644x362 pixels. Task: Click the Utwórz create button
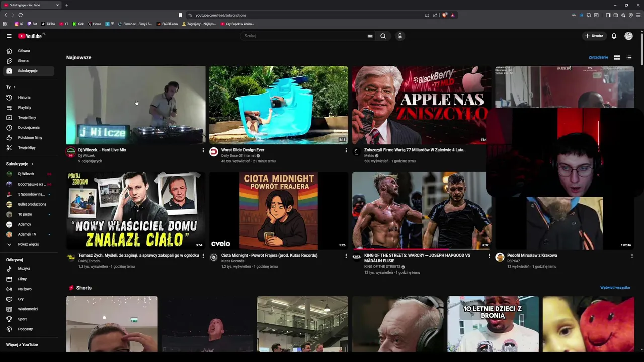click(x=594, y=36)
